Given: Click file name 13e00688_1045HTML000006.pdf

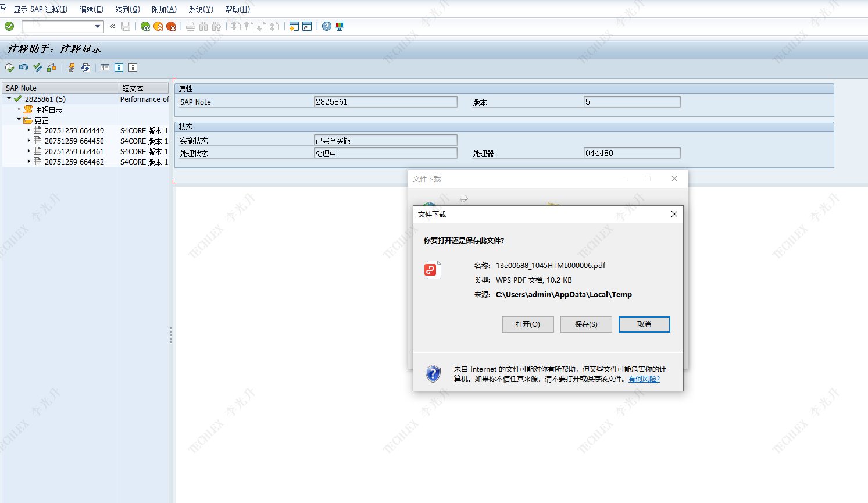Looking at the screenshot, I should point(551,265).
